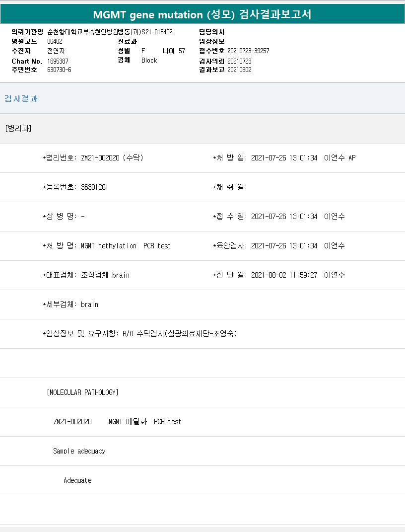
Task: Click the prescription date '2021-07-26 13:01:34' with AP
Action: coord(284,158)
